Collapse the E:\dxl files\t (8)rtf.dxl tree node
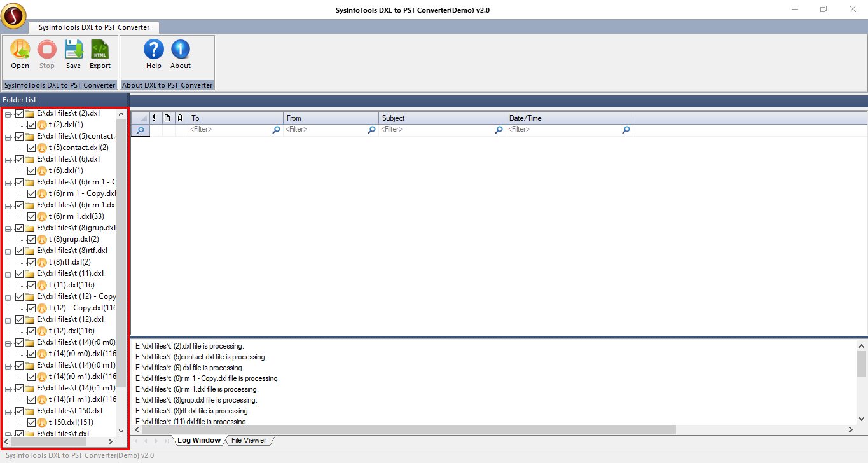This screenshot has width=868, height=463. pyautogui.click(x=8, y=251)
